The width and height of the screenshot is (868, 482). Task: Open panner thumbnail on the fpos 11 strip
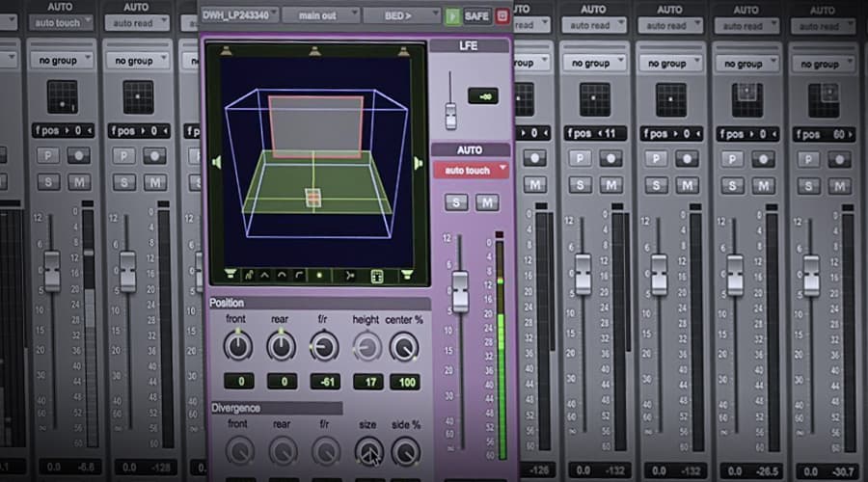(x=594, y=99)
